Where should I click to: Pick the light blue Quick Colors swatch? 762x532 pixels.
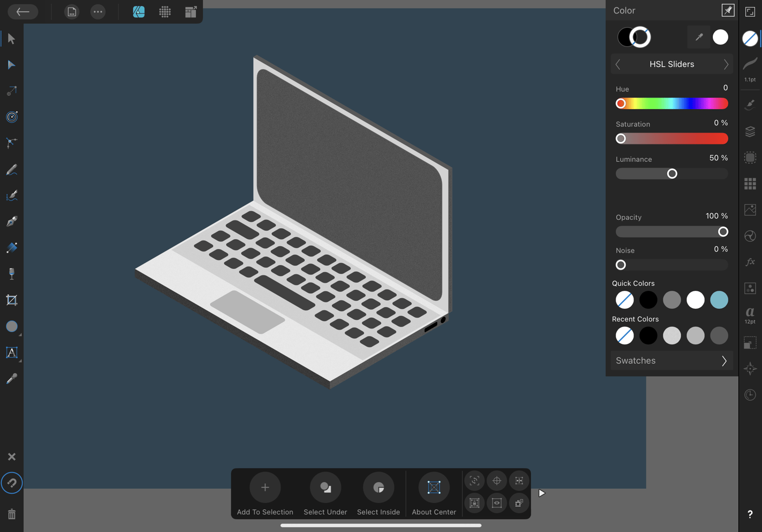719,300
